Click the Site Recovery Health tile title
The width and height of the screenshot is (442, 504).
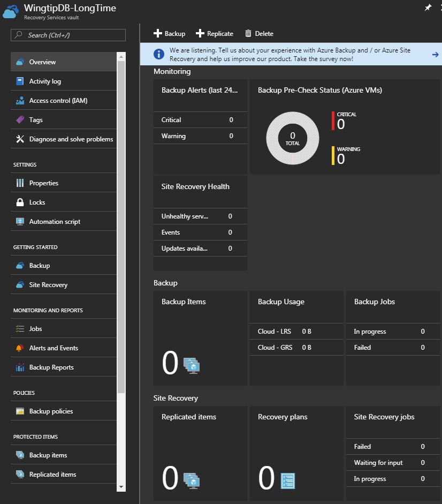[x=195, y=186]
